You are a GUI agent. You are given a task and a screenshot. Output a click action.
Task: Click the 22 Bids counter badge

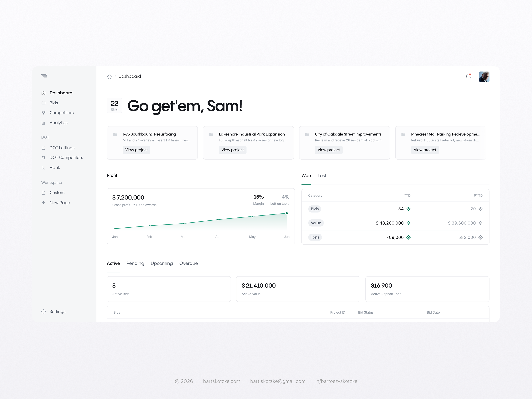coord(115,105)
